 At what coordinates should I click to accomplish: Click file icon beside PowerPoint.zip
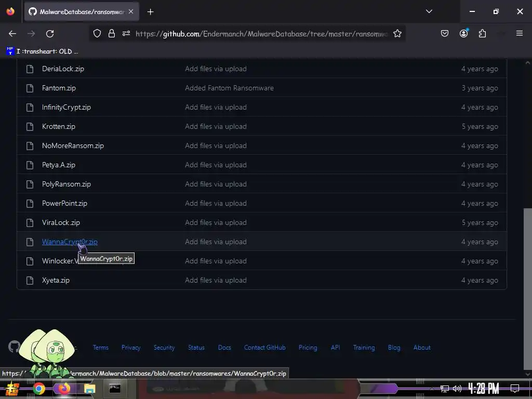tap(30, 204)
